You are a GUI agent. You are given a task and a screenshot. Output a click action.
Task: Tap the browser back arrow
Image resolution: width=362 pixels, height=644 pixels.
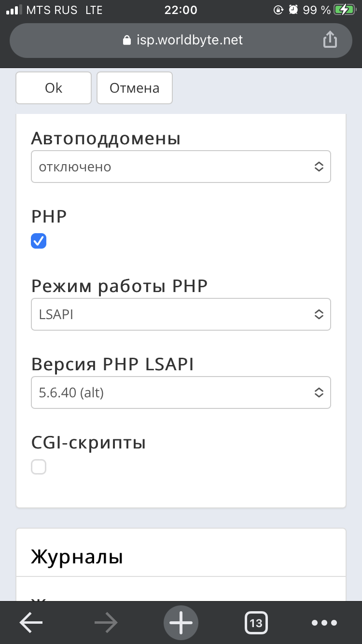[x=31, y=623]
